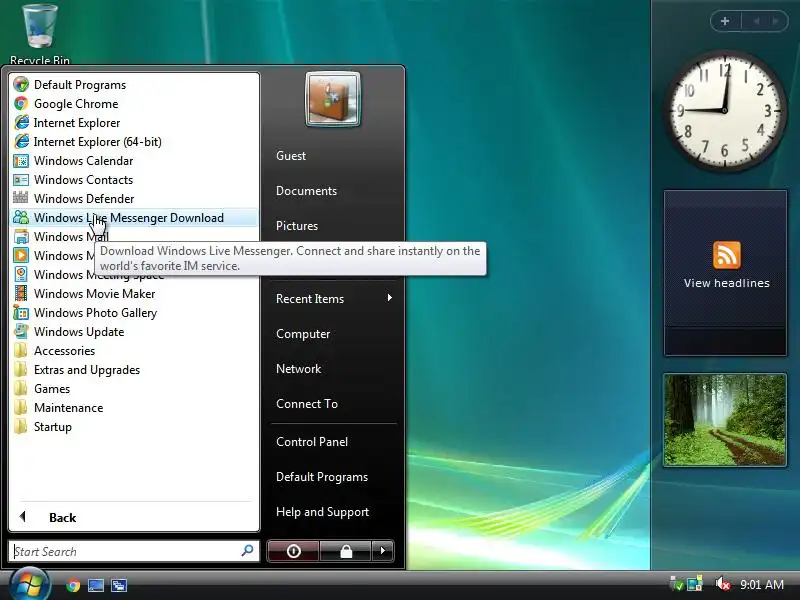Open Documents from Start menu
This screenshot has width=800, height=600.
(306, 191)
